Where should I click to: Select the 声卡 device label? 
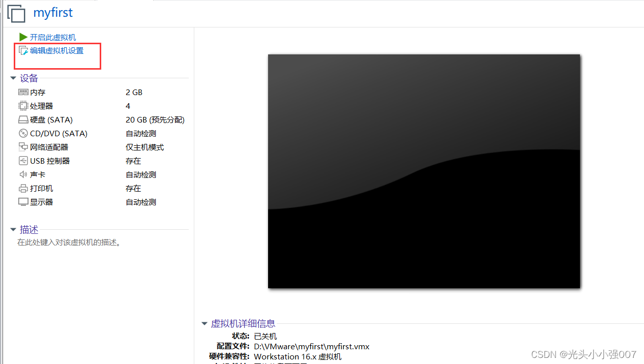tap(38, 174)
